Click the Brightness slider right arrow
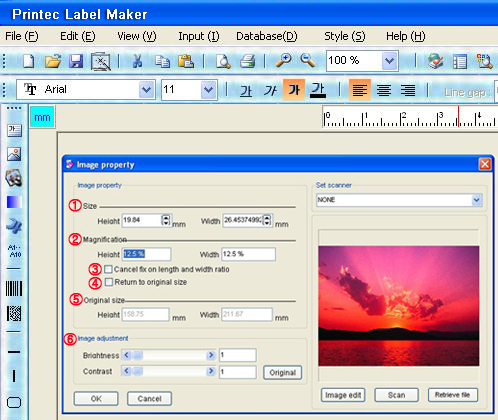Image resolution: width=498 pixels, height=420 pixels. pyautogui.click(x=211, y=355)
